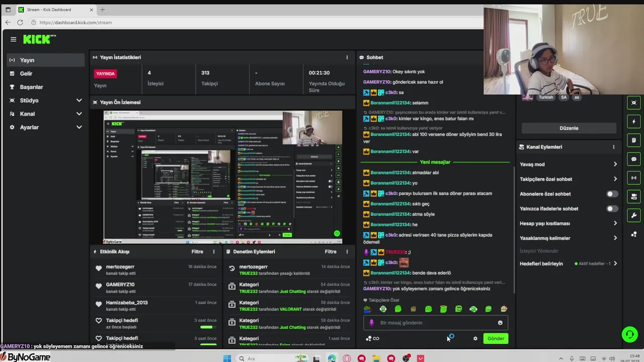Open Kanal Eylemleri three-dot menu
Screen dimensions: 644x362
613,147
